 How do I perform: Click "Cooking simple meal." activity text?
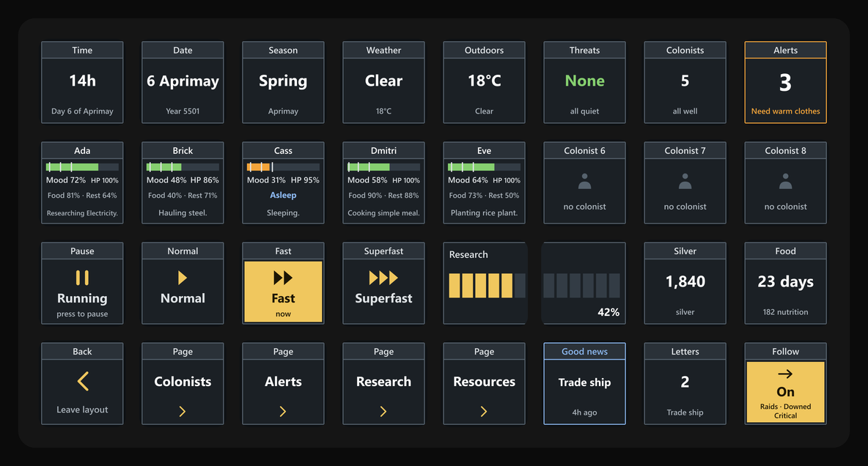point(383,213)
